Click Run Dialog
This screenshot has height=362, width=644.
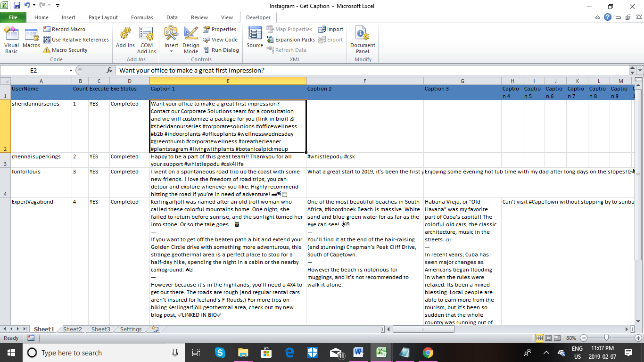pos(221,50)
